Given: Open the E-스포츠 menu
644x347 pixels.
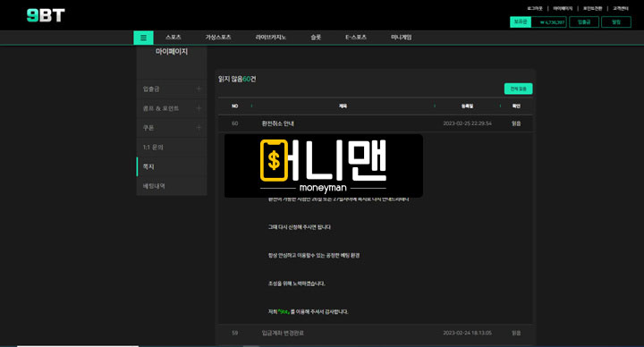Looking at the screenshot, I should point(356,38).
